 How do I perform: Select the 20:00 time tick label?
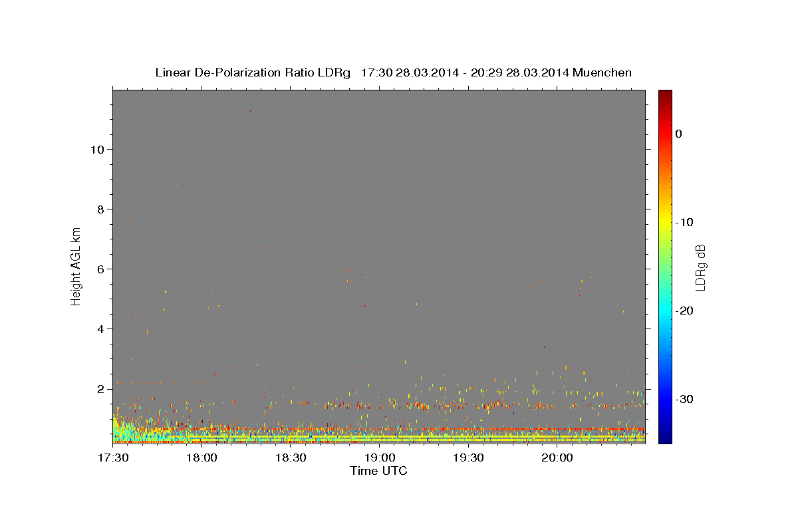click(x=557, y=458)
